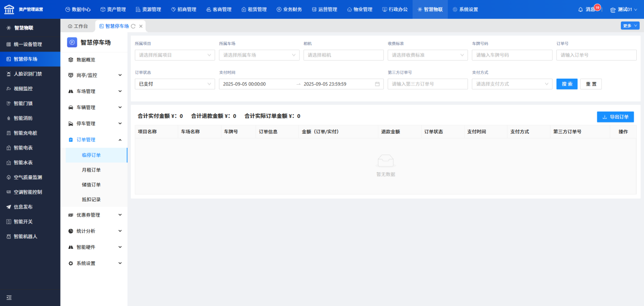Click the user avatar icon for 测试01
Screen dimensions: 644x306
click(613, 9)
